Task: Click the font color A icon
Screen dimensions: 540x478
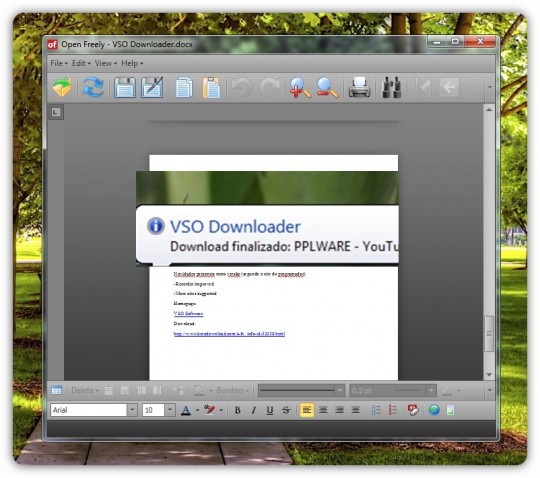Action: (186, 410)
